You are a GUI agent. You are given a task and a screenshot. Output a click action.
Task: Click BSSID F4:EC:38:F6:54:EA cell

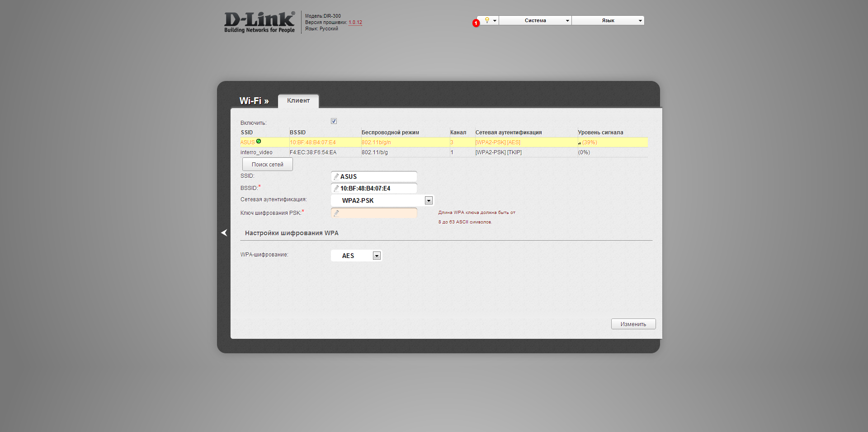click(x=313, y=152)
